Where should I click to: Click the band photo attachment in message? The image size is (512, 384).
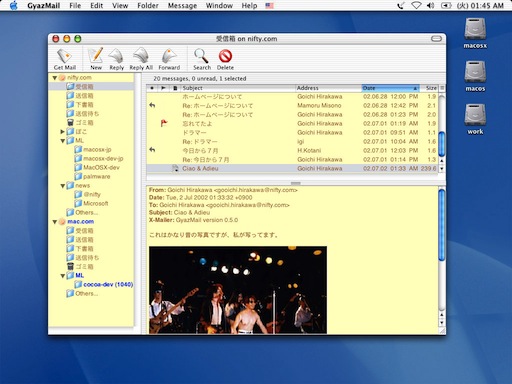pos(238,290)
